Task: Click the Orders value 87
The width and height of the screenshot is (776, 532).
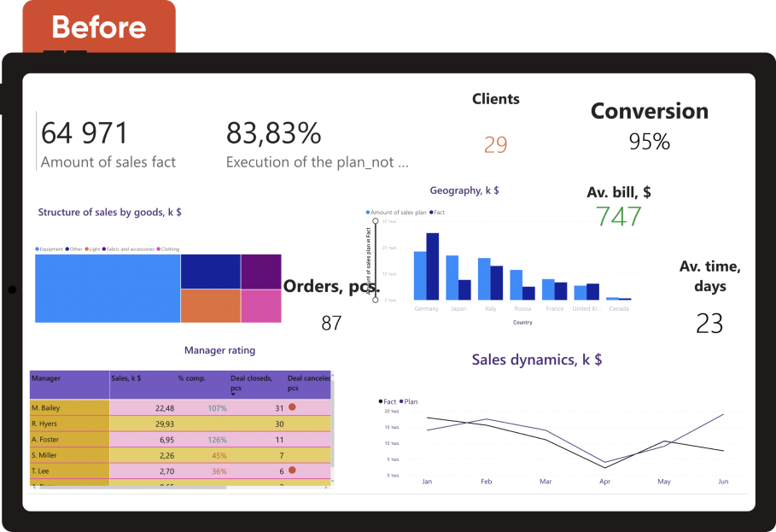Action: point(331,323)
